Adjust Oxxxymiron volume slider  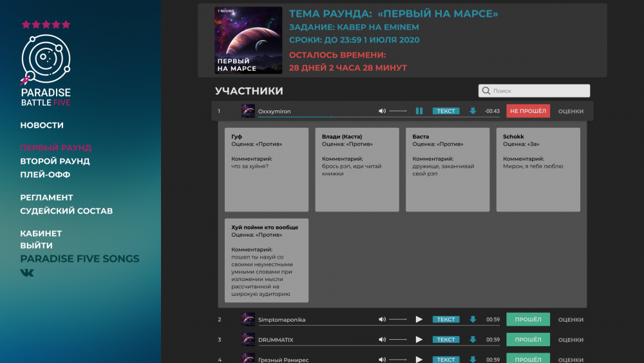point(397,111)
